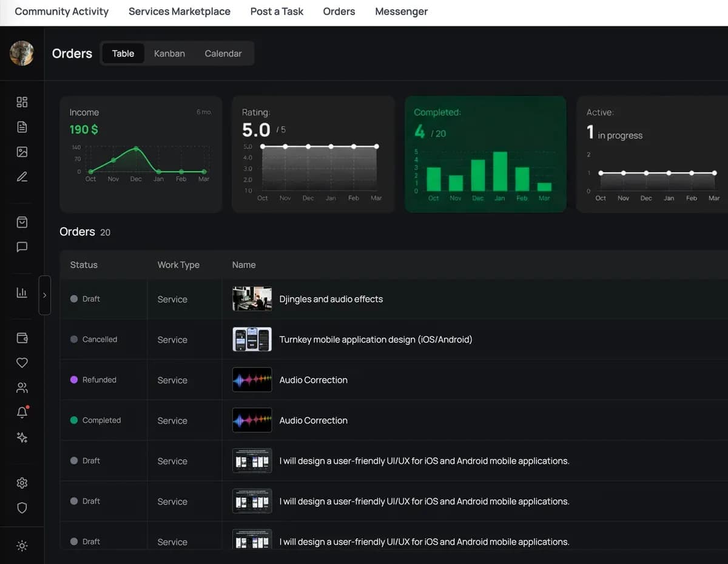
Task: View notifications via the bell icon
Action: pyautogui.click(x=22, y=412)
